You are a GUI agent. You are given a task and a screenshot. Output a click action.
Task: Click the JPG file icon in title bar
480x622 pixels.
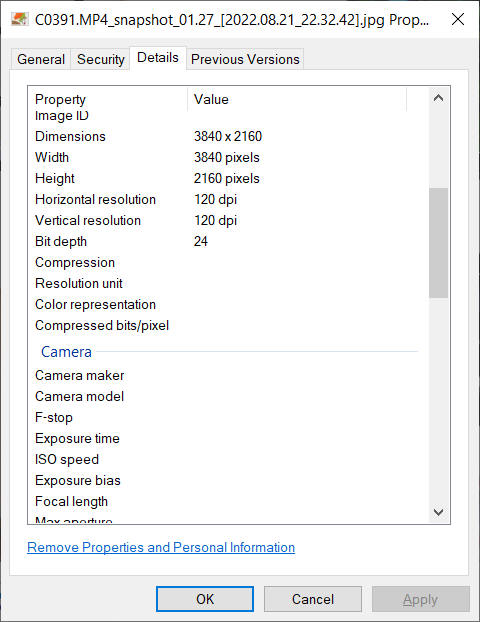(x=19, y=19)
